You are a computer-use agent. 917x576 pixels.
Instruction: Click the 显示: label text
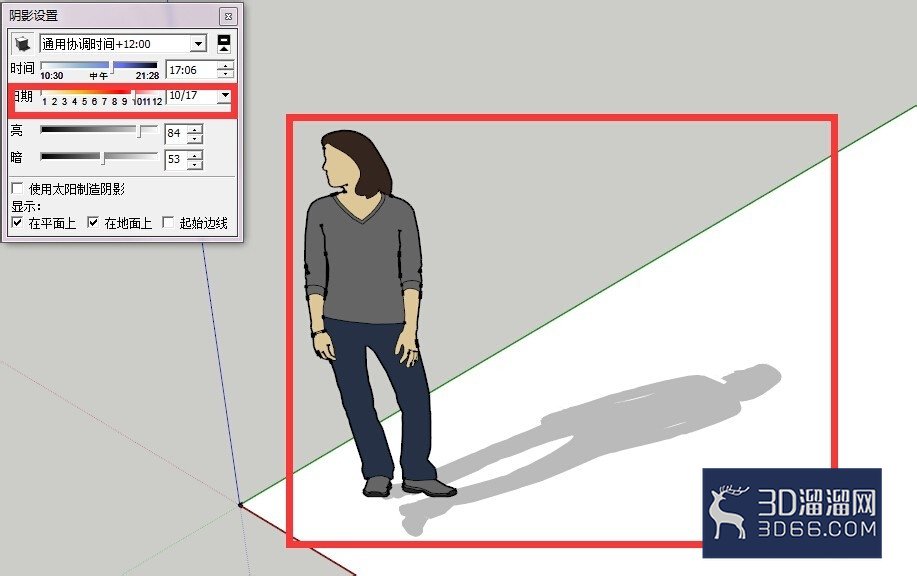(26, 206)
